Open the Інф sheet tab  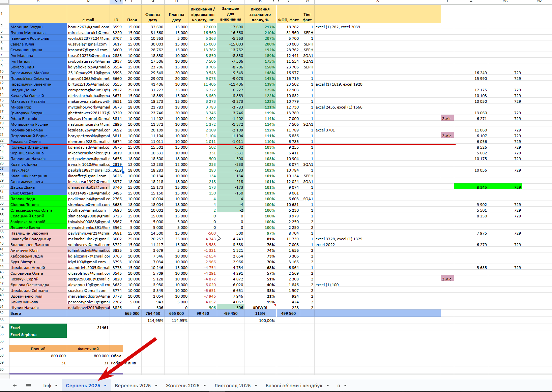47,386
